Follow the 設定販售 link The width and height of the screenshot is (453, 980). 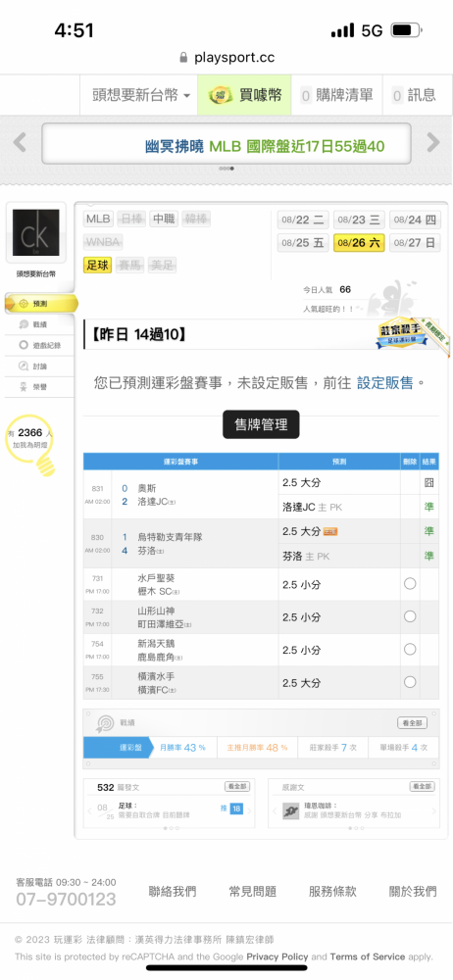384,382
